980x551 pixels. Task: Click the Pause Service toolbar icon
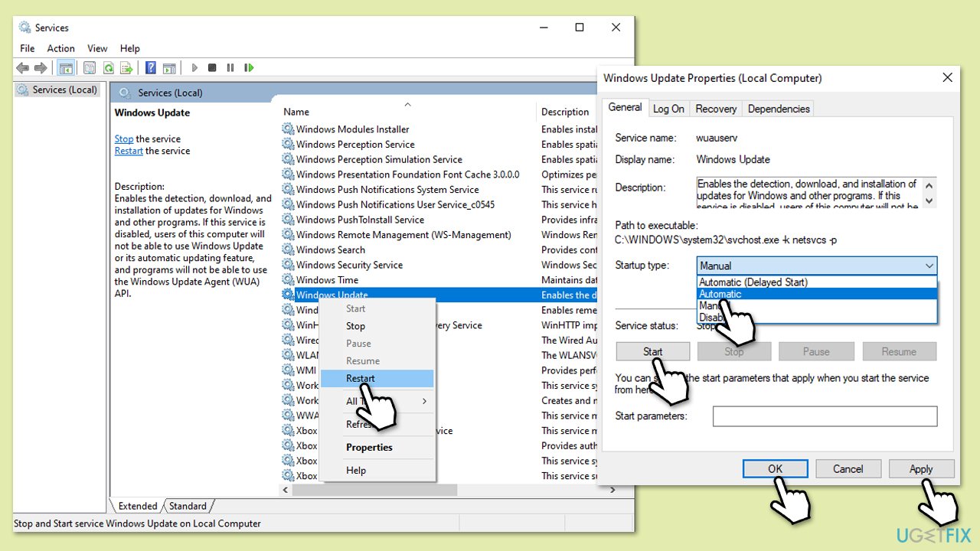click(x=230, y=68)
